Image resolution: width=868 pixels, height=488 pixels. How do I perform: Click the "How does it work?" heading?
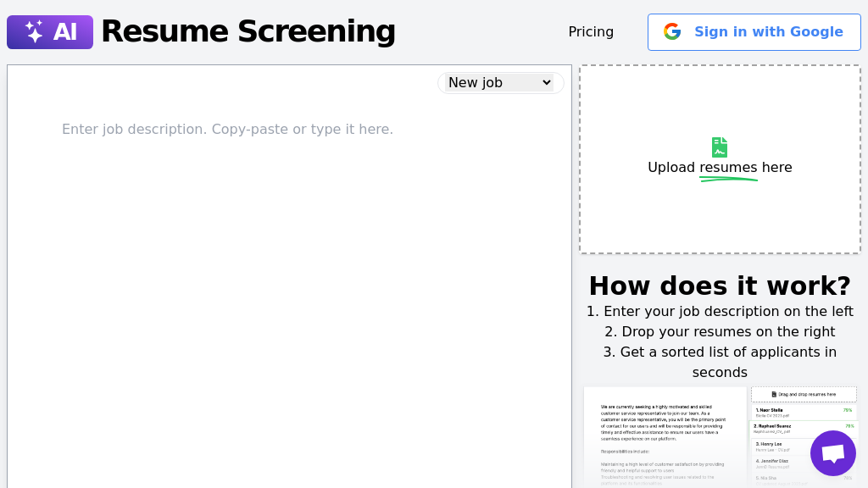point(720,286)
